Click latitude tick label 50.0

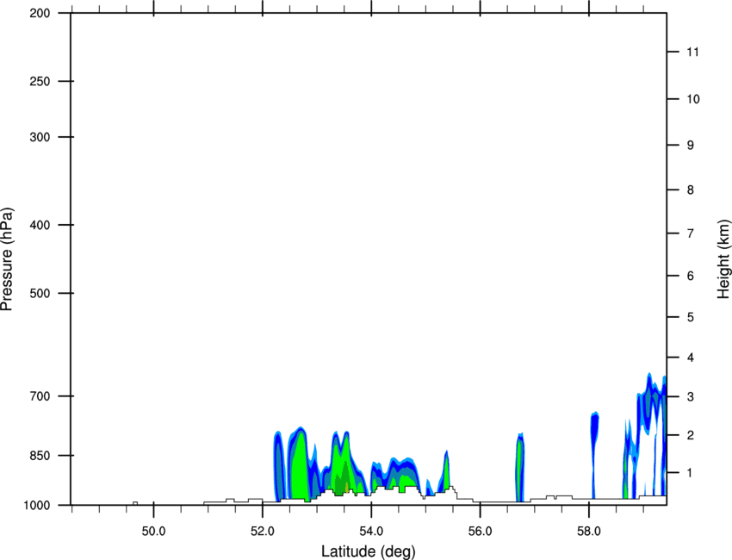coord(153,532)
